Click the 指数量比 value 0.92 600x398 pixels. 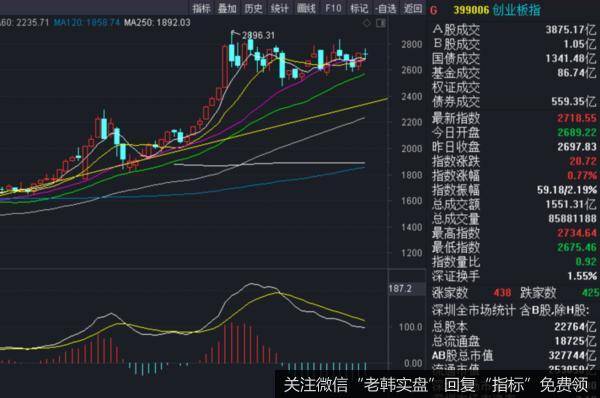point(586,262)
